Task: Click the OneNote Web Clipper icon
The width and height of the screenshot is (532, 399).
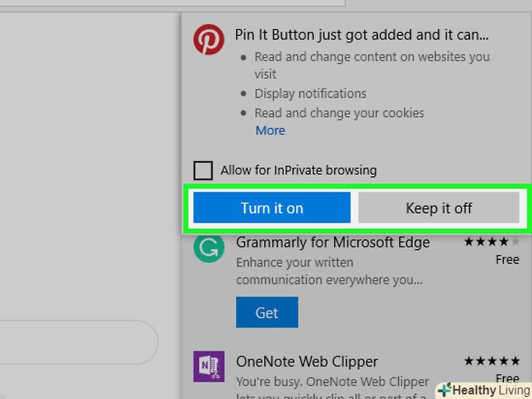Action: [x=209, y=366]
